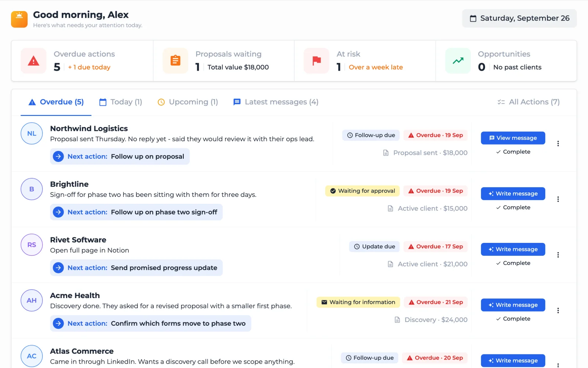Click the AH avatar for Acme Health
588x368 pixels.
tap(32, 300)
